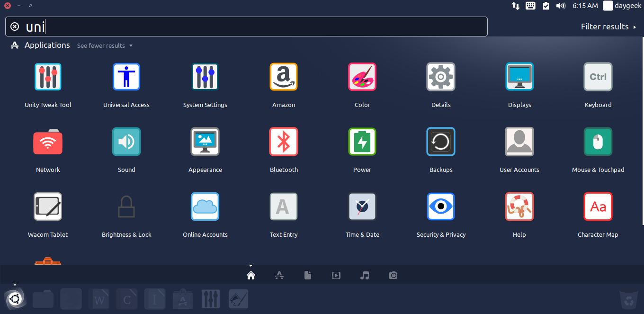This screenshot has width=644, height=314.
Task: Open User Accounts settings
Action: pos(519,142)
